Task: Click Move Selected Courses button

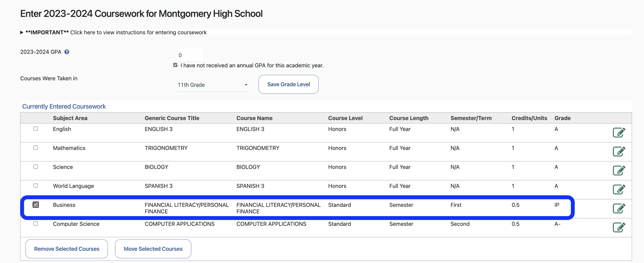Action: (x=153, y=249)
